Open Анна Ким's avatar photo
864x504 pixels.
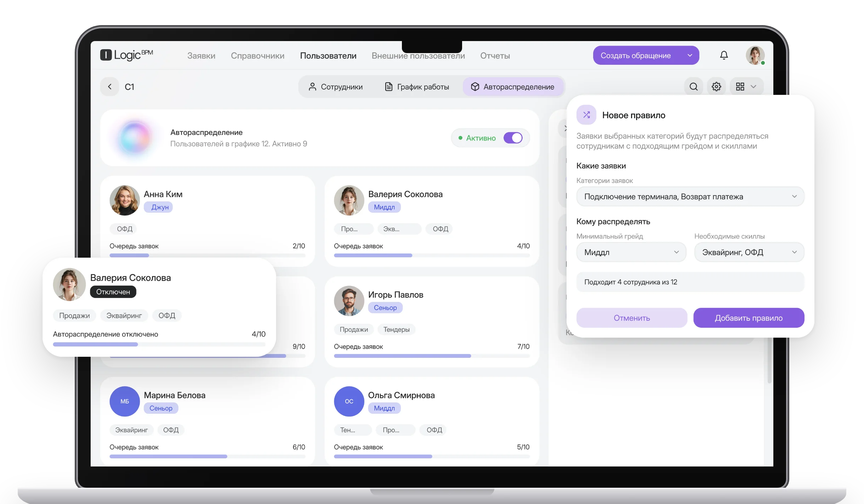coord(125,200)
